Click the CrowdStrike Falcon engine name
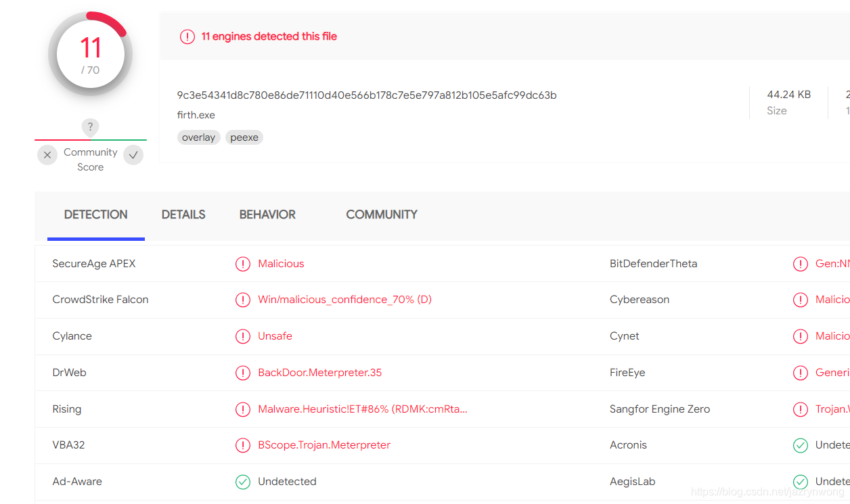Screen dimensions: 850x504 [x=100, y=300]
